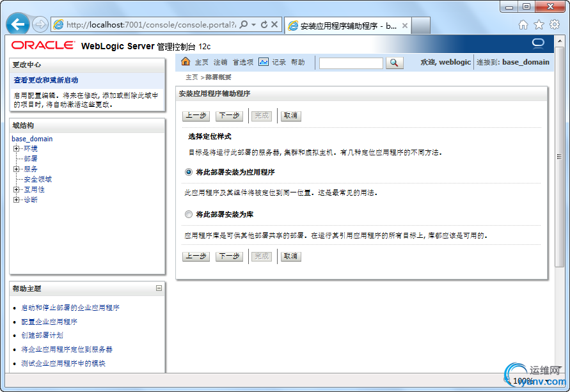The width and height of the screenshot is (570, 392).
Task: Select the 安装应用程序辅助程序 browser tab
Action: 348,26
